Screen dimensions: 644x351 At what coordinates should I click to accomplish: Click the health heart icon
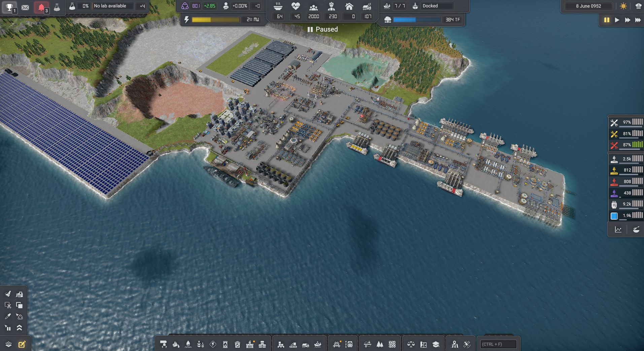296,6
